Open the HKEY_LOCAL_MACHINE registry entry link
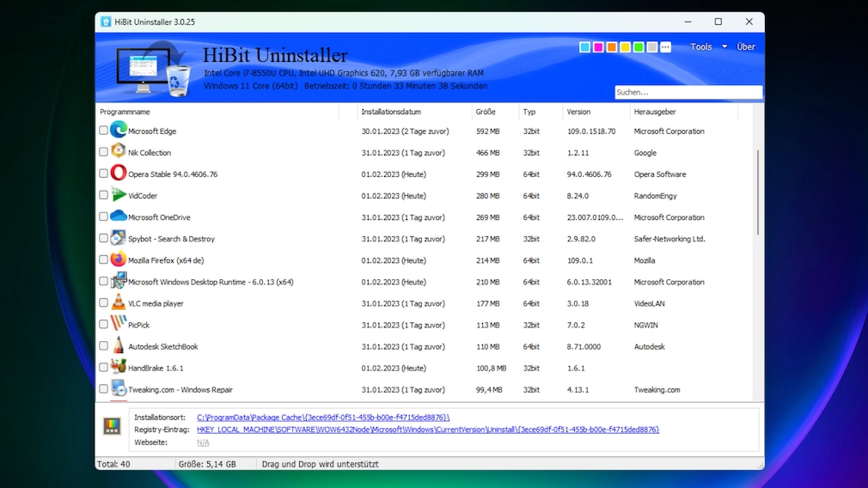 point(428,430)
